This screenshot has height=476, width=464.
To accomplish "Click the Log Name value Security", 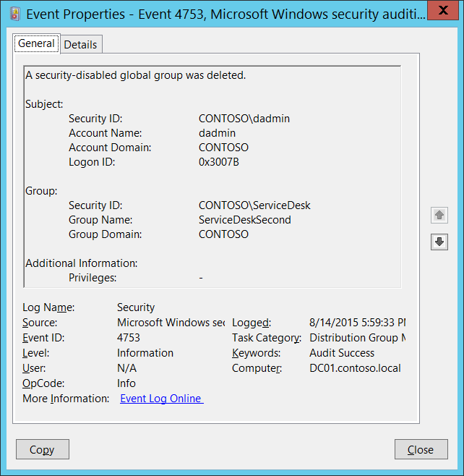I will [x=136, y=307].
